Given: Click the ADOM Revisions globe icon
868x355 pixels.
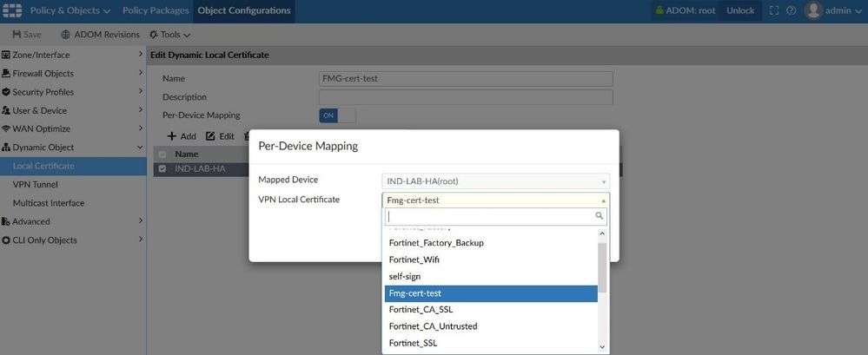Looking at the screenshot, I should click(x=66, y=35).
